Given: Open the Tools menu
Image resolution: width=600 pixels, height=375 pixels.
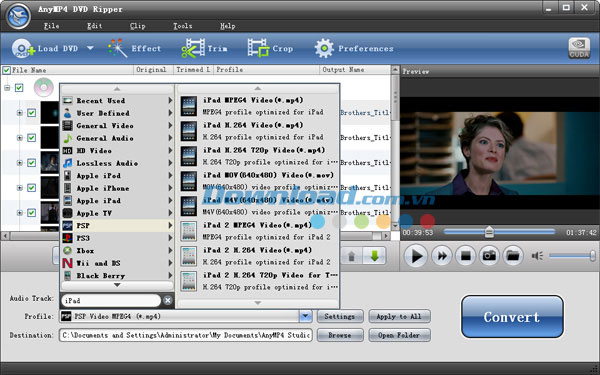Looking at the screenshot, I should pyautogui.click(x=183, y=26).
